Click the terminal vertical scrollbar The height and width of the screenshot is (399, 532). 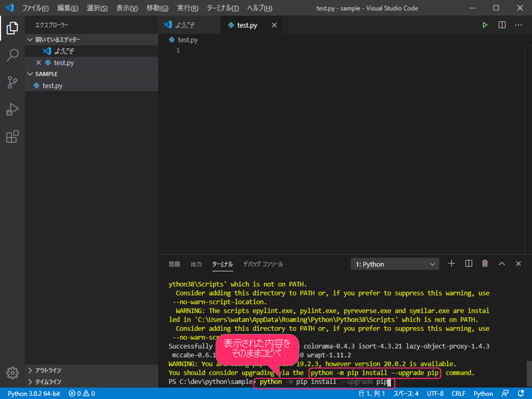point(529,374)
